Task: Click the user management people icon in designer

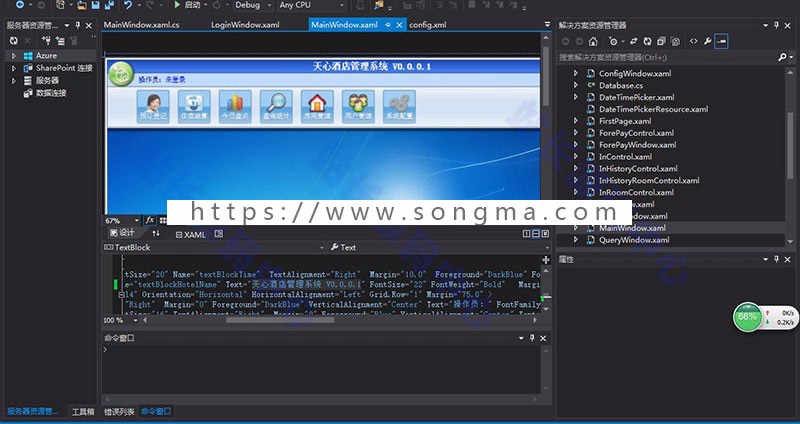Action: (358, 107)
